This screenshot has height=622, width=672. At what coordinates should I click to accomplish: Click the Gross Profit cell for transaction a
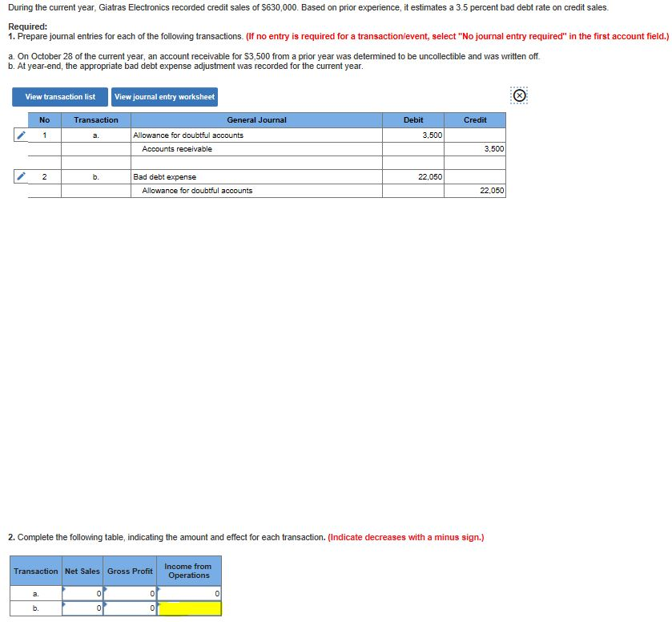coord(131,593)
